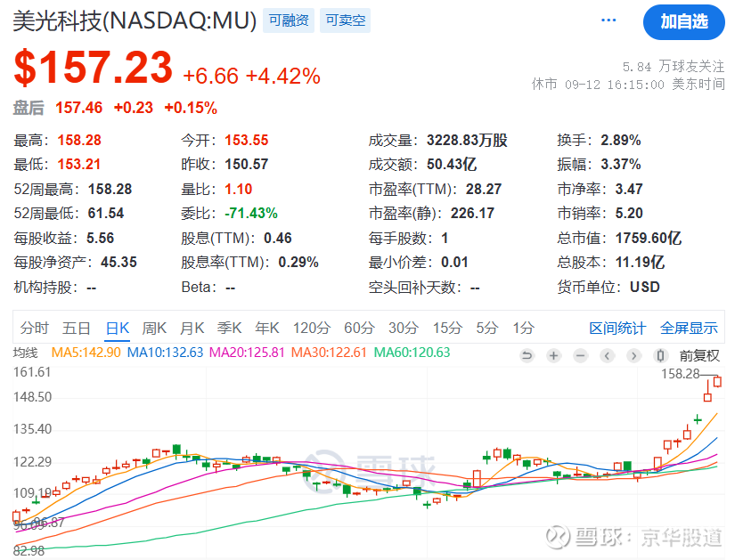
Task: Switch to 120分 chart tab
Action: pyautogui.click(x=311, y=328)
